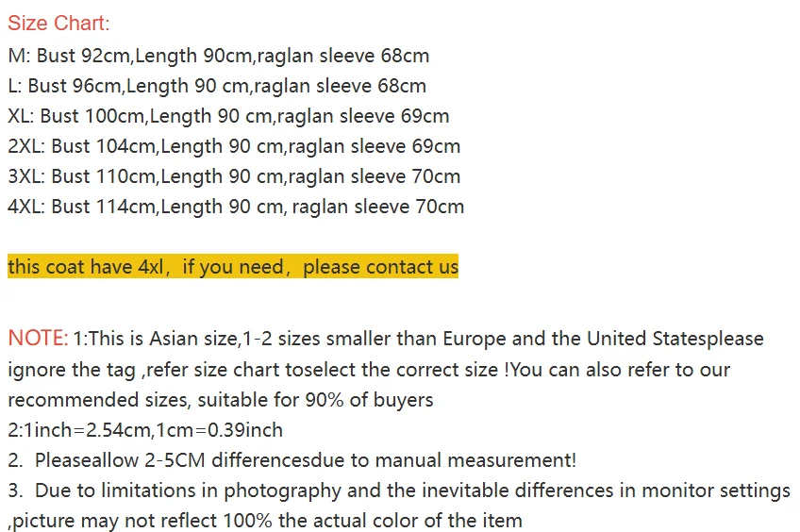The width and height of the screenshot is (800, 532).
Task: Click the inch to cm conversion line
Action: pos(145,430)
